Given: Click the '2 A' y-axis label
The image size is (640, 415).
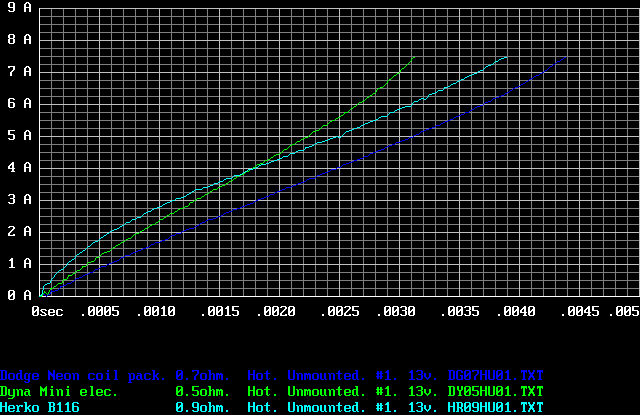Looking at the screenshot, I should 19,231.
